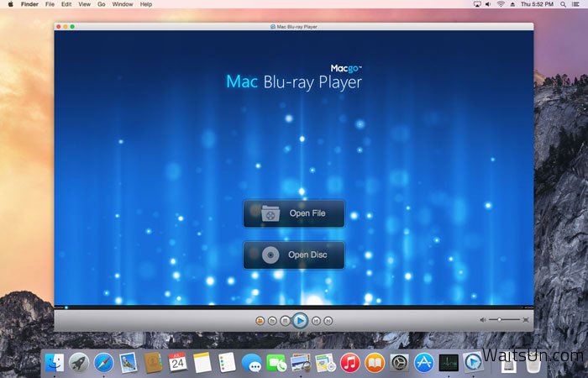The height and width of the screenshot is (378, 588).
Task: Click the playback progress bar
Action: pyautogui.click(x=294, y=307)
